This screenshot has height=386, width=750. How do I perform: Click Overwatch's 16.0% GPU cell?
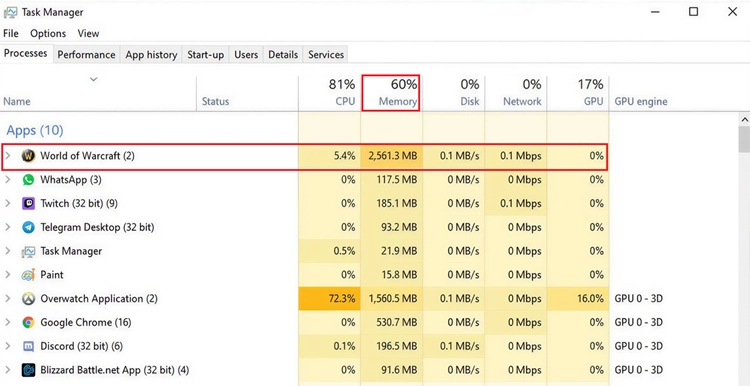pos(578,299)
